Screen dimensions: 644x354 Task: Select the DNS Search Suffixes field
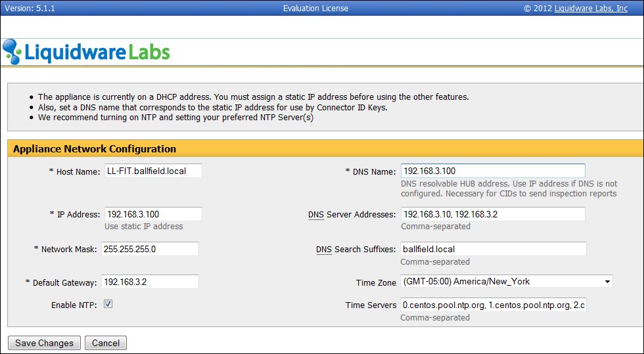[492, 249]
